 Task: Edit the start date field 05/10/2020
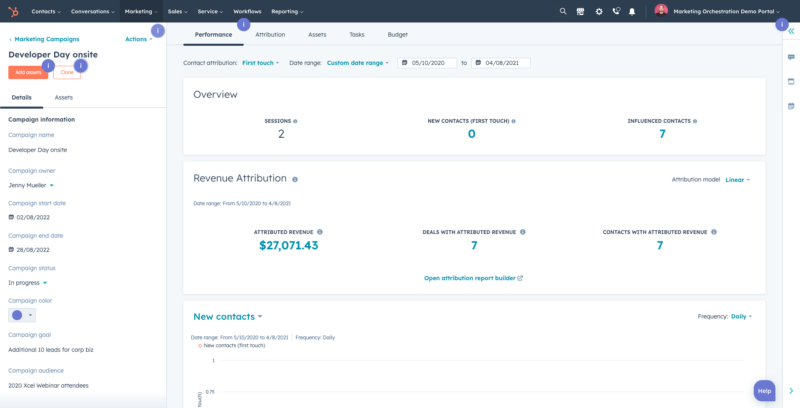(427, 63)
